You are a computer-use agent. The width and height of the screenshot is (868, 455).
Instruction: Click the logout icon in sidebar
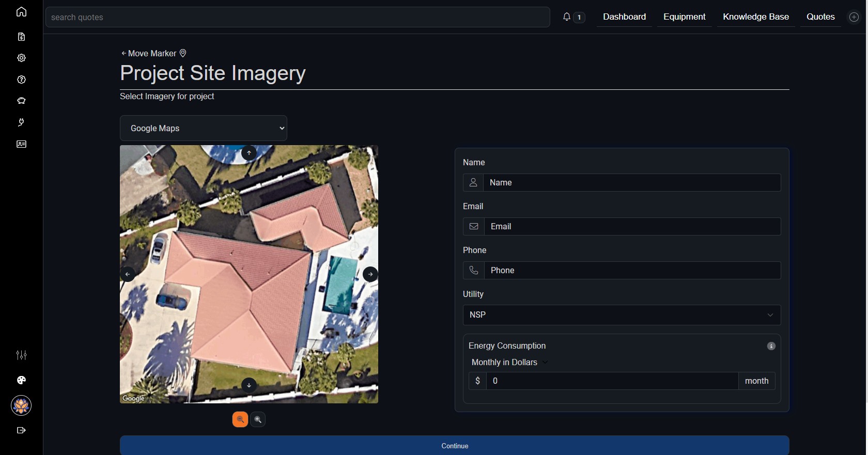(21, 430)
